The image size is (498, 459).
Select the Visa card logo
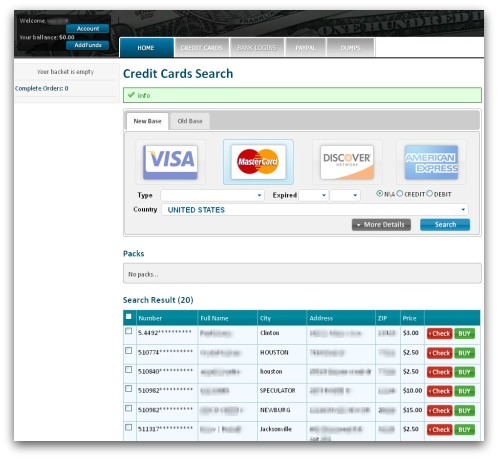[170, 162]
